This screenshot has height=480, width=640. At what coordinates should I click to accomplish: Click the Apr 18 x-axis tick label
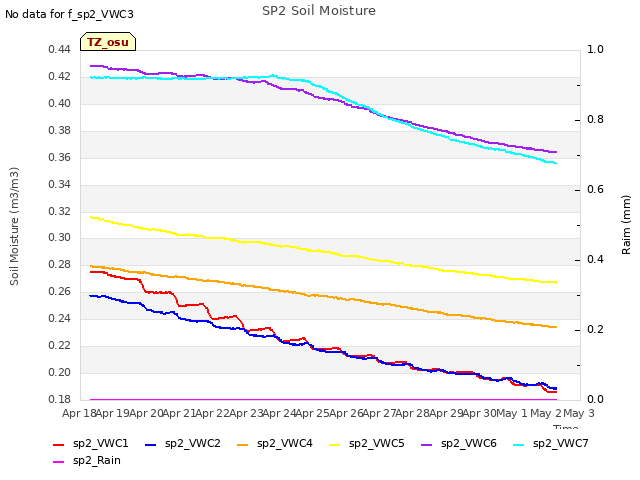pos(79,413)
